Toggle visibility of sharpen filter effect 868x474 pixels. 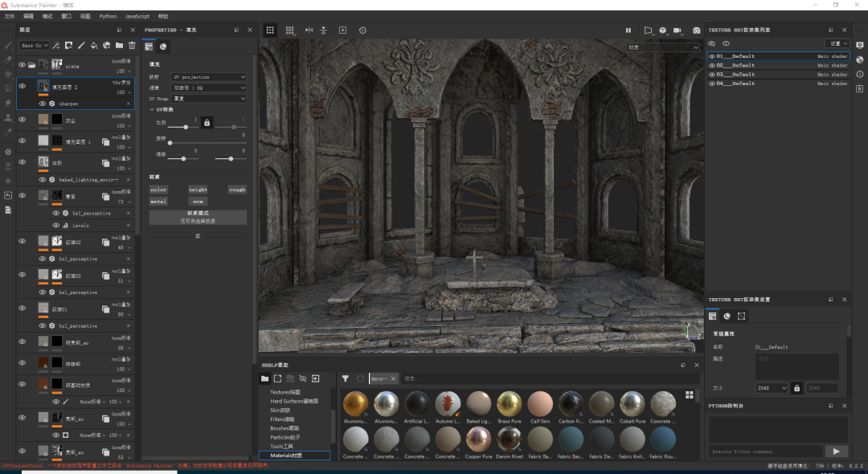coord(43,104)
